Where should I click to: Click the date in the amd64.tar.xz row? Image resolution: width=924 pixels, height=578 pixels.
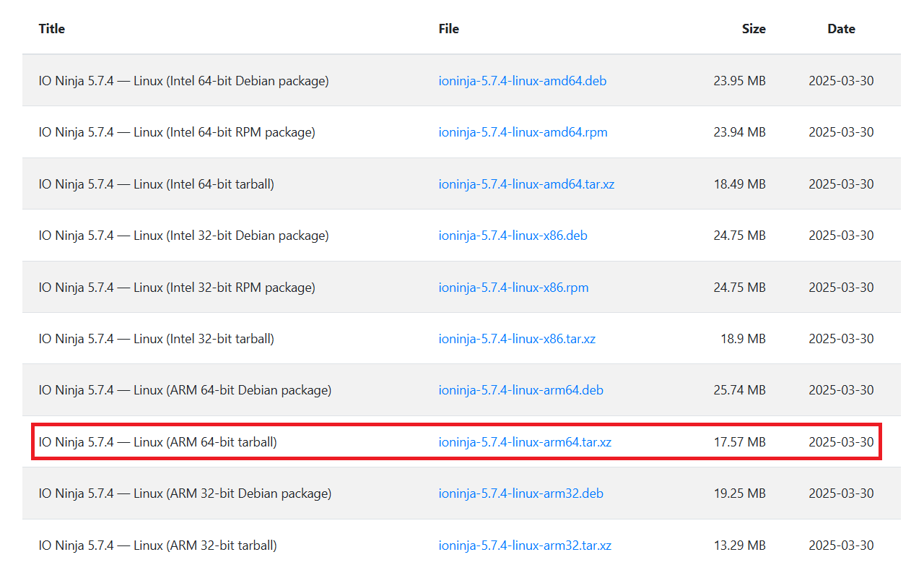click(x=841, y=184)
